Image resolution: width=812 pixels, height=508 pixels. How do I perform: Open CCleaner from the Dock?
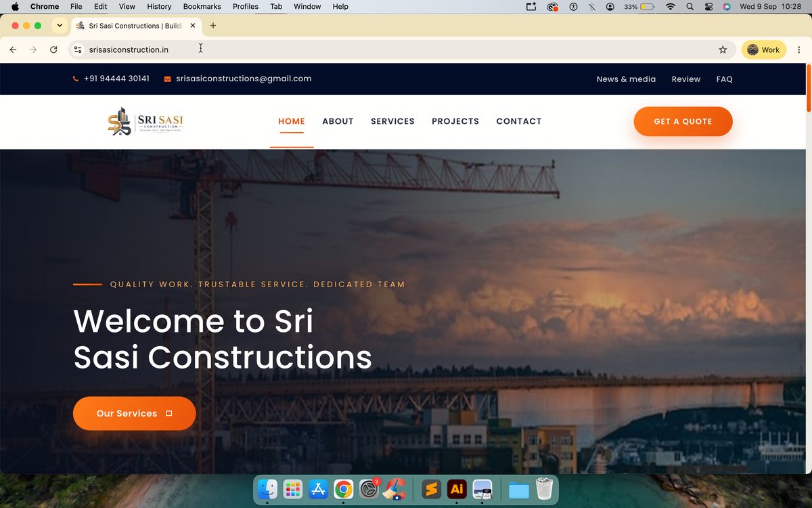click(x=394, y=488)
